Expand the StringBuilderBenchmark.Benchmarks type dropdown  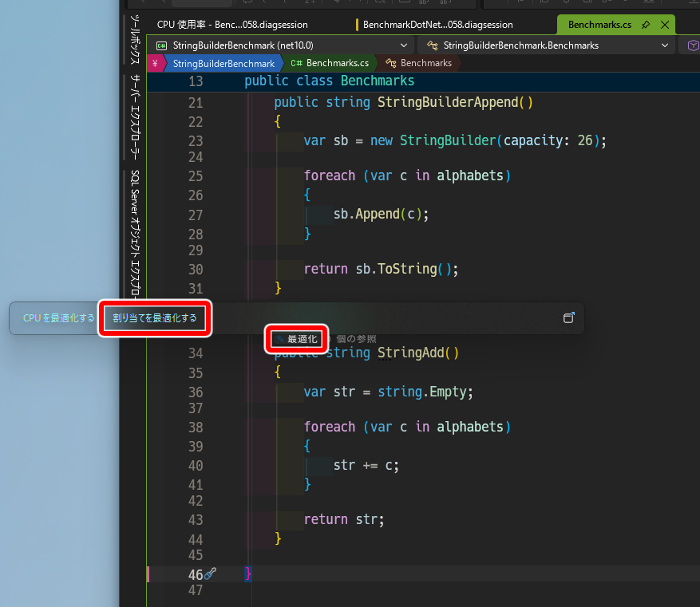coord(665,45)
